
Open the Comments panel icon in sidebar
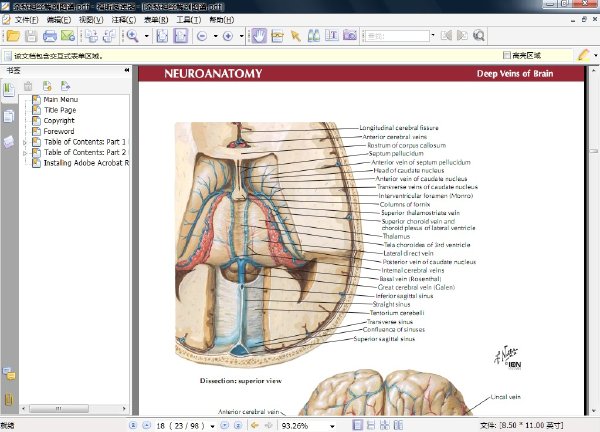tap(9, 373)
